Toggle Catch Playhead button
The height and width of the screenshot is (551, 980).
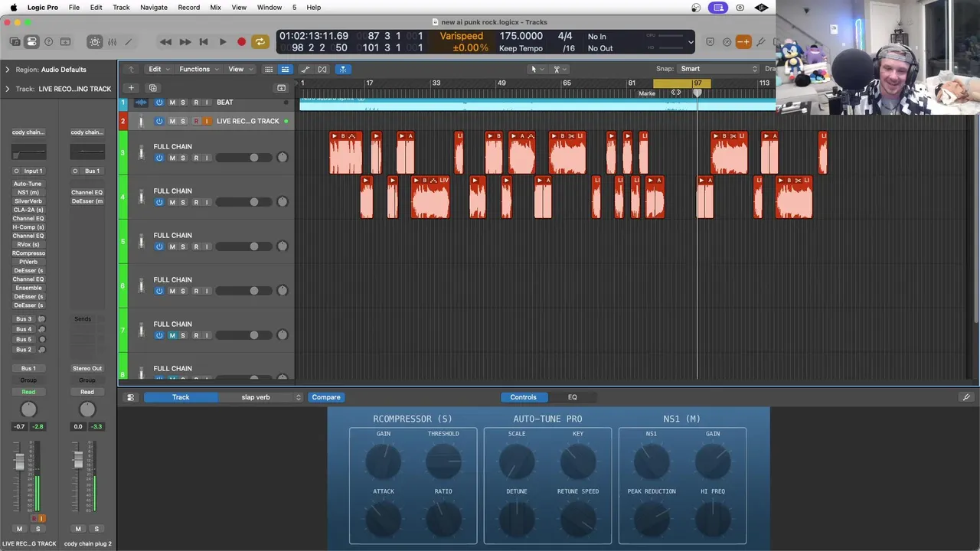(x=343, y=69)
